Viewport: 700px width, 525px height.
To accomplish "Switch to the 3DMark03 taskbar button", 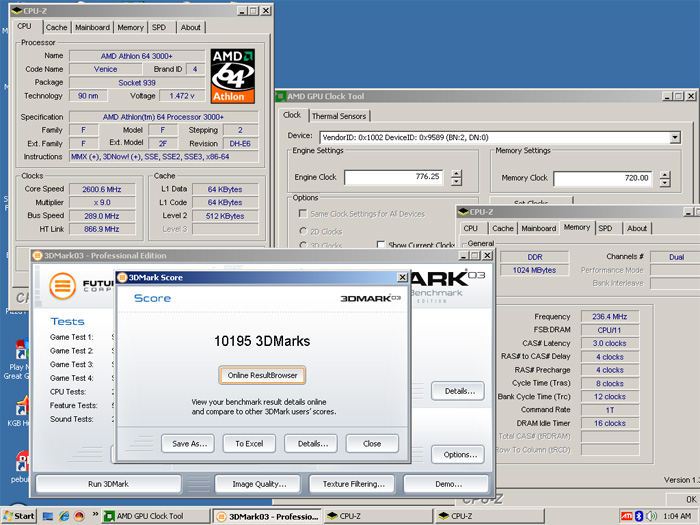I will coord(267,516).
